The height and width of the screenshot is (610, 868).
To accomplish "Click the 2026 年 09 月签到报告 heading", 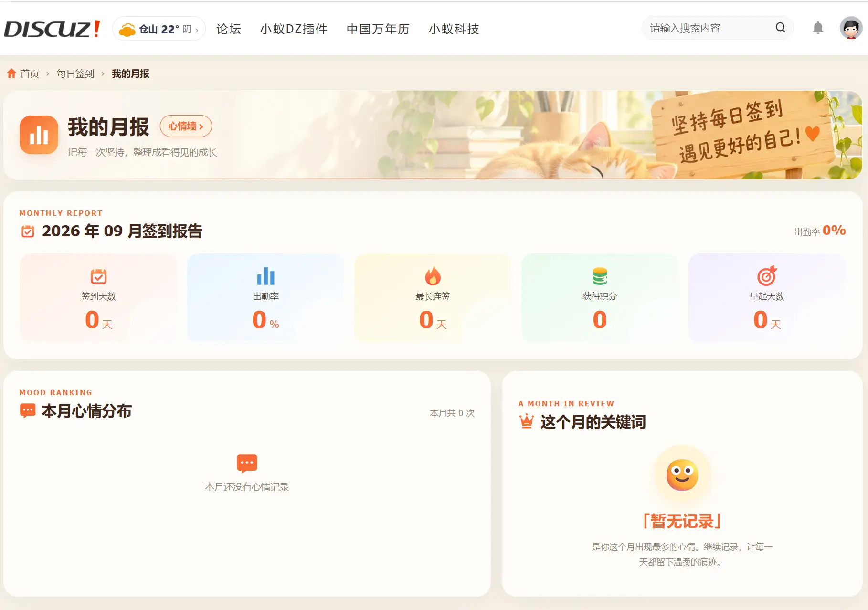I will 122,231.
